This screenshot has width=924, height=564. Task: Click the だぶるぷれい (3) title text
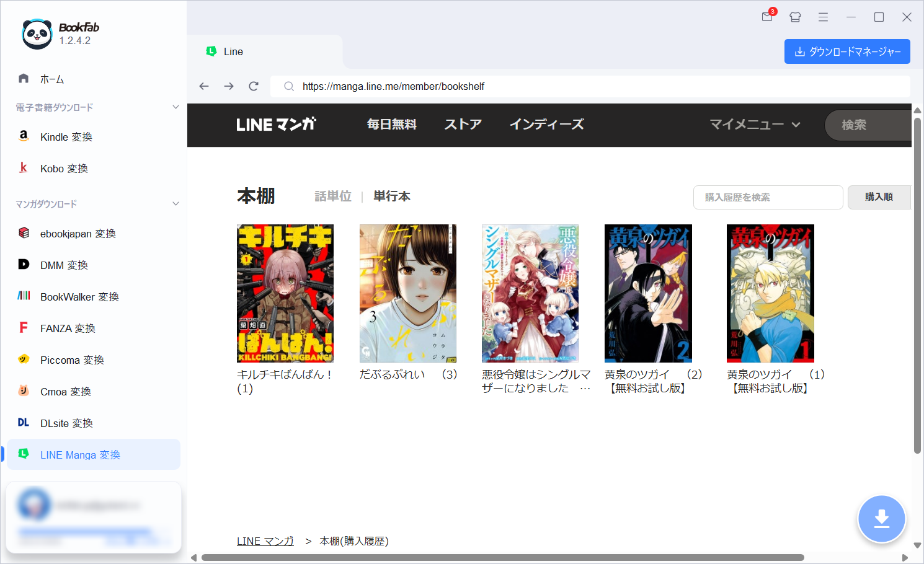[409, 374]
